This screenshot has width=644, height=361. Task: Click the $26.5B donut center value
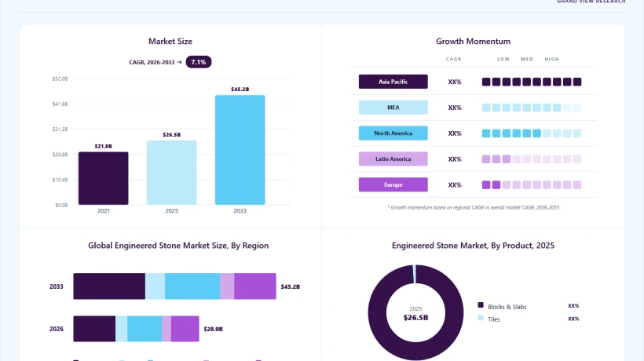point(415,318)
